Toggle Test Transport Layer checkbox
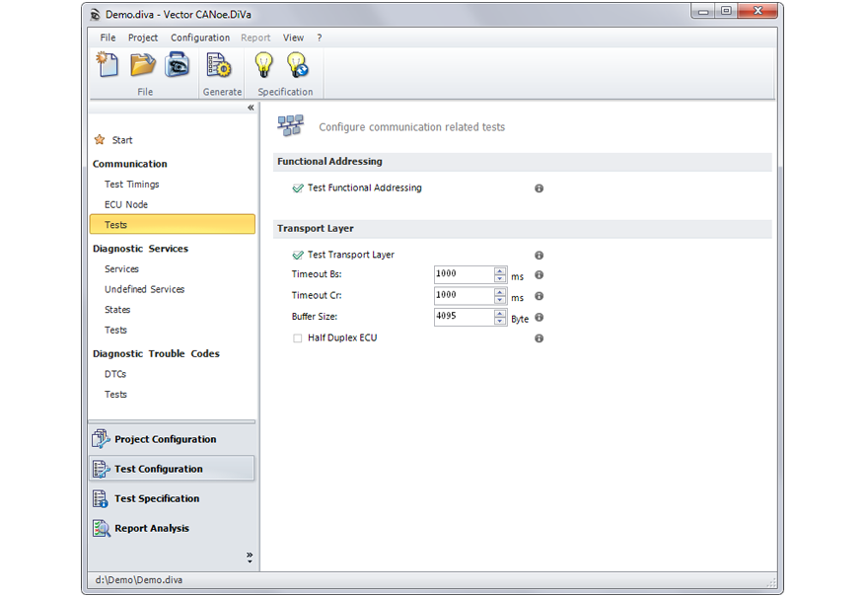The height and width of the screenshot is (597, 868). [298, 255]
